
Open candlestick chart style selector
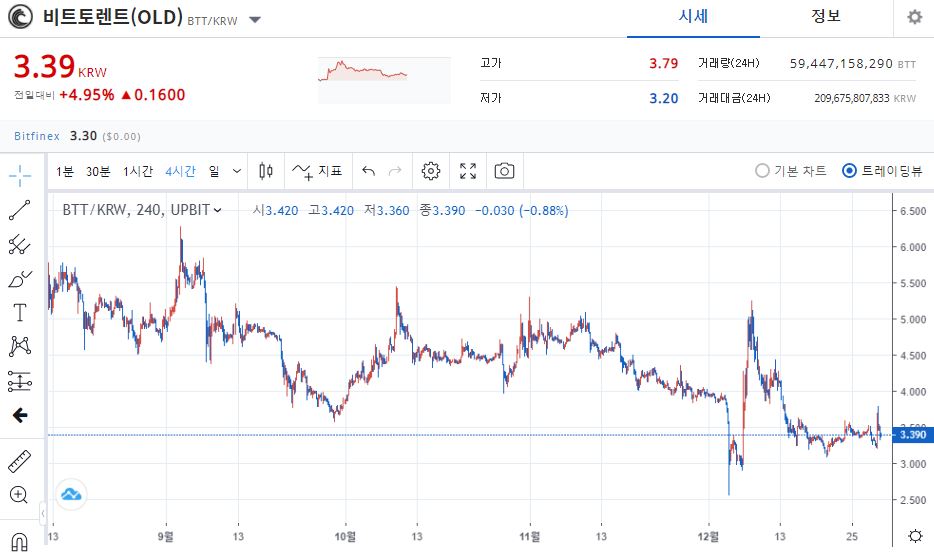pyautogui.click(x=266, y=172)
